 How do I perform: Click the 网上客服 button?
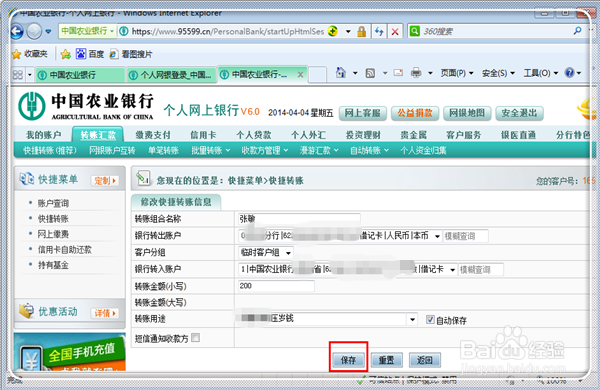pos(362,113)
